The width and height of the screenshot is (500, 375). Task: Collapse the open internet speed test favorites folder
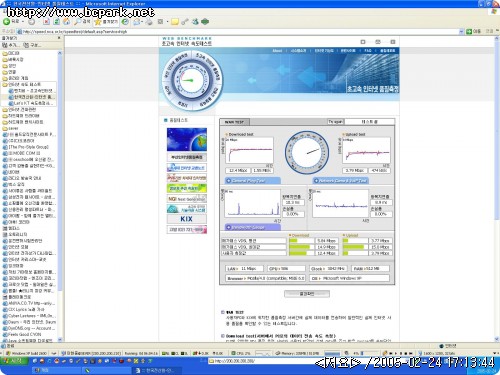(24, 84)
